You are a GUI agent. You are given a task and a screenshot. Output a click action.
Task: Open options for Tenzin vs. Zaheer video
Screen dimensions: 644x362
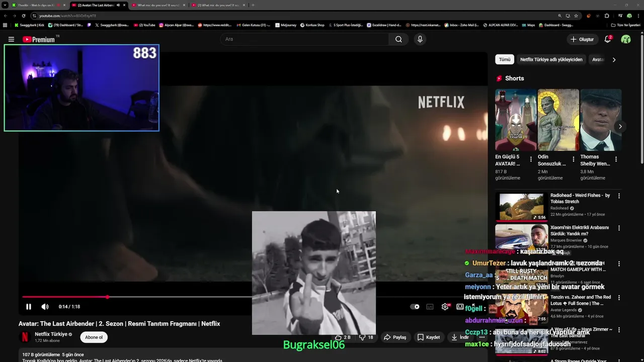[619, 298]
